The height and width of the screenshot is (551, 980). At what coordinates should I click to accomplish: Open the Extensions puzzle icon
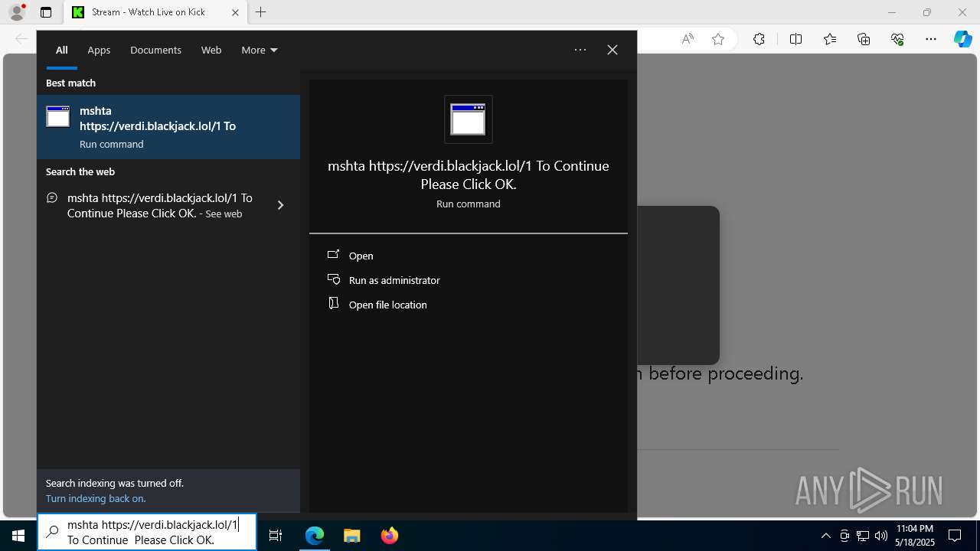pyautogui.click(x=759, y=40)
